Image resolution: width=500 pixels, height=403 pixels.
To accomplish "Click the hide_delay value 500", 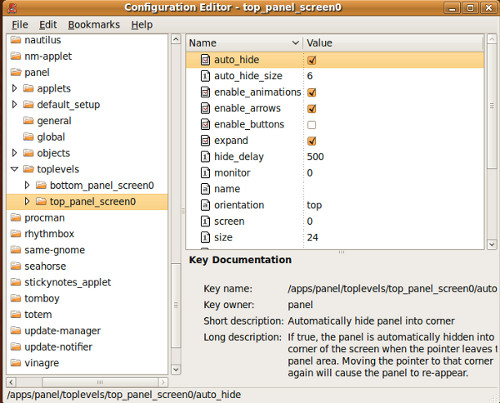I will tap(315, 157).
